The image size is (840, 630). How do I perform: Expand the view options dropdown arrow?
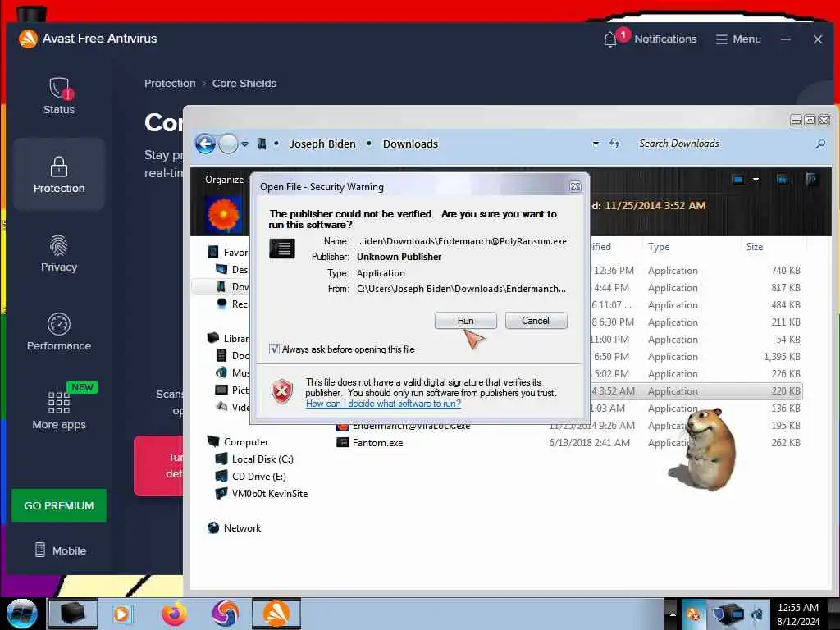[756, 180]
